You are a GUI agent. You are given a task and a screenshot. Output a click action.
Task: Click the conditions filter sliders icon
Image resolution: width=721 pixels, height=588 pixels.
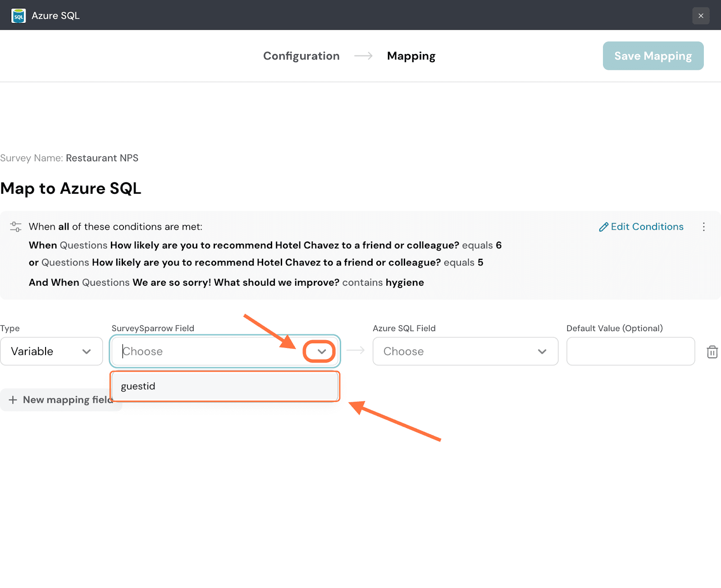16,227
